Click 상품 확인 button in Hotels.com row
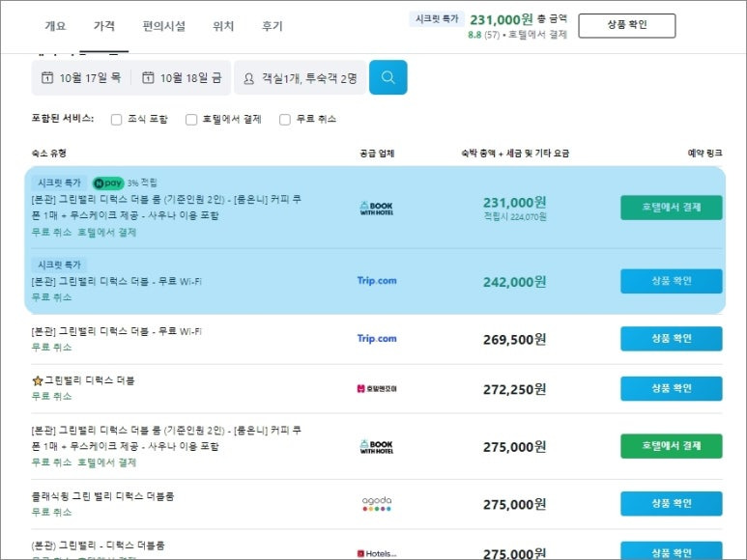Viewport: 747px width, 560px height. tap(672, 551)
